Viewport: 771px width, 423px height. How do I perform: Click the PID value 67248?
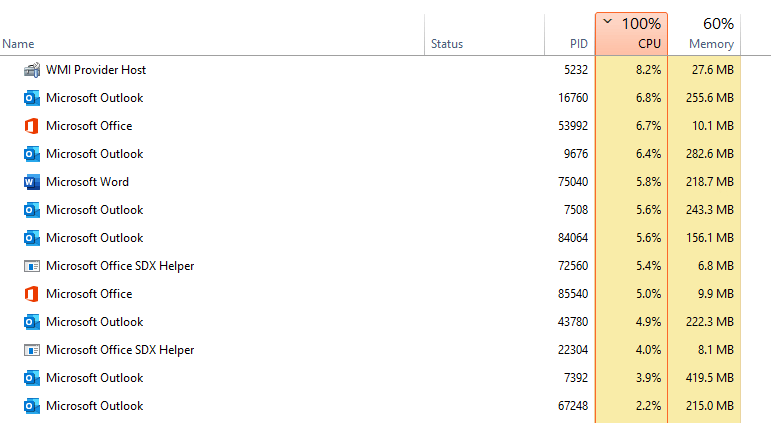point(573,406)
